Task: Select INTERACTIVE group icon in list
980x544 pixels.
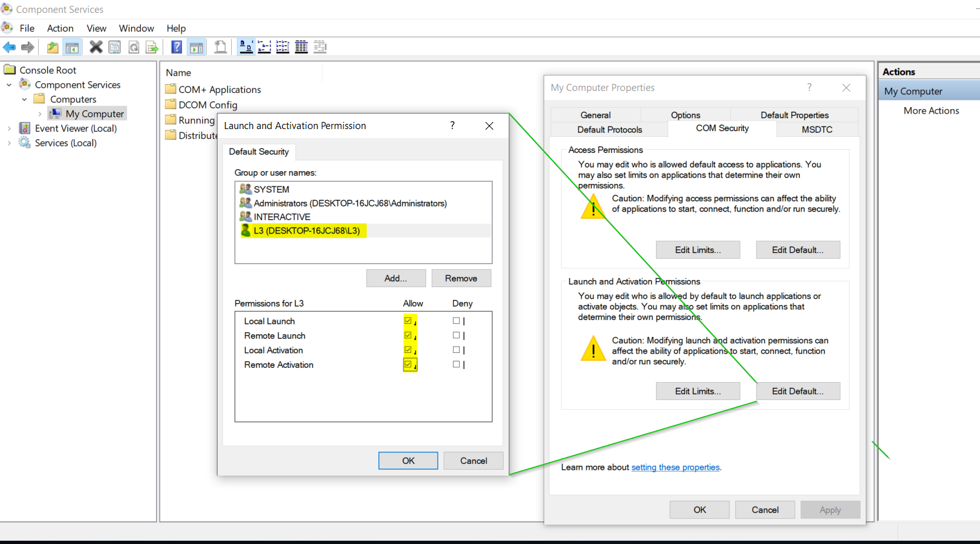Action: point(245,217)
